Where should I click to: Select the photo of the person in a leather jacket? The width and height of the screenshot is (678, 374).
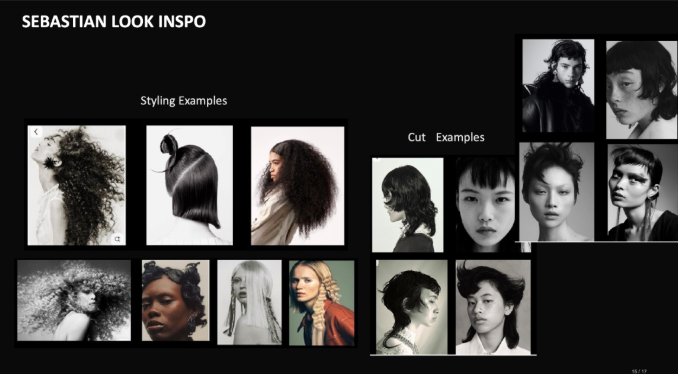[558, 86]
